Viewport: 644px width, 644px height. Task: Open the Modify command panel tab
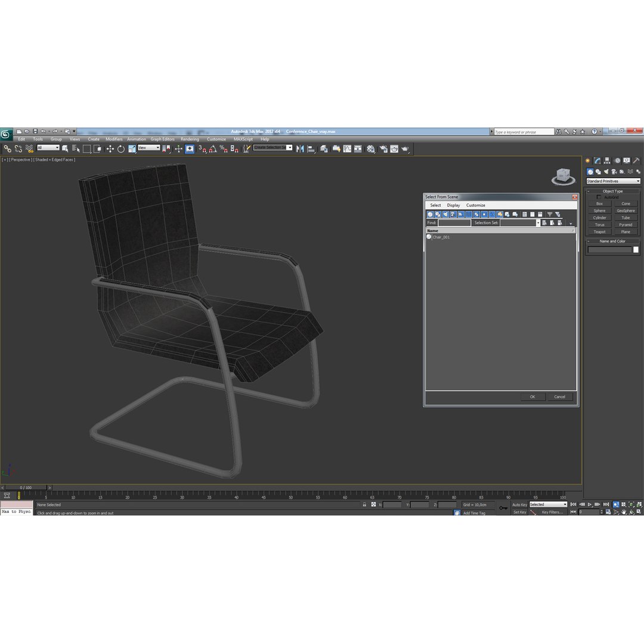coord(597,160)
